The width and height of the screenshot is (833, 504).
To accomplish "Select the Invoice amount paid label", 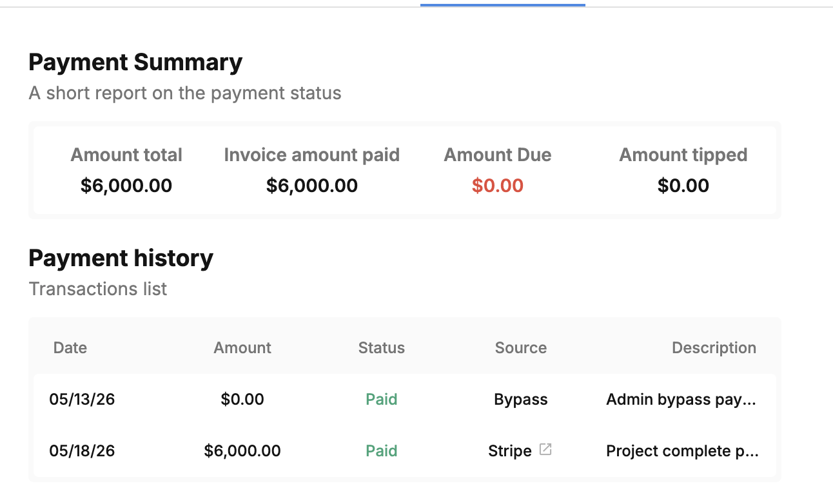I will coord(312,155).
